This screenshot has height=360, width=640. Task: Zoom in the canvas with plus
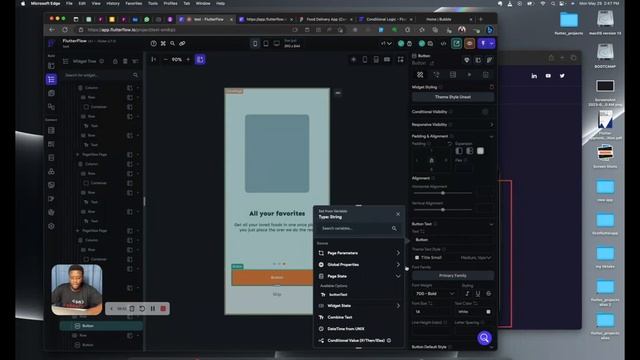(x=188, y=60)
